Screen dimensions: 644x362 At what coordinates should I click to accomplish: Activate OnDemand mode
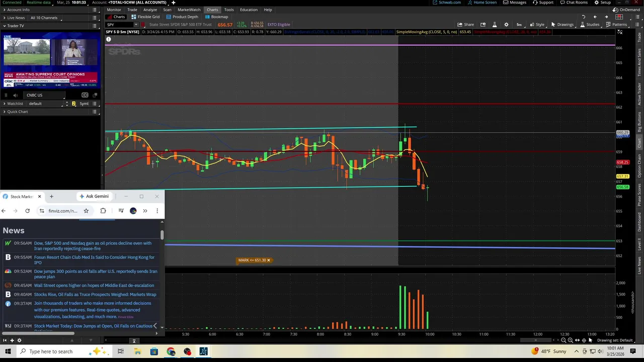tap(626, 10)
